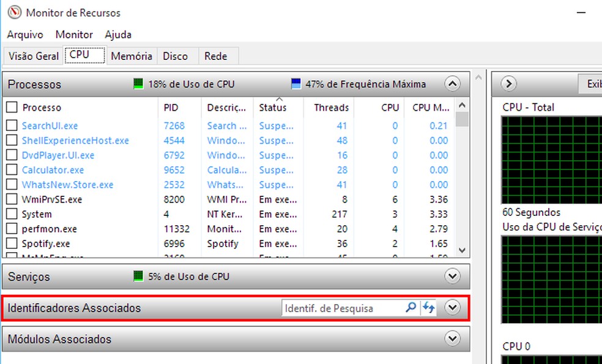Sort by the Processo column header
Image resolution: width=602 pixels, height=364 pixels.
42,108
